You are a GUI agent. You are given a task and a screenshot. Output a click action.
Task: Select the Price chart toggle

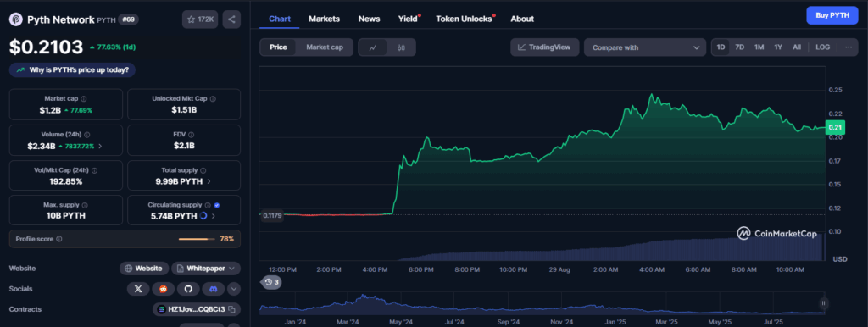[278, 47]
